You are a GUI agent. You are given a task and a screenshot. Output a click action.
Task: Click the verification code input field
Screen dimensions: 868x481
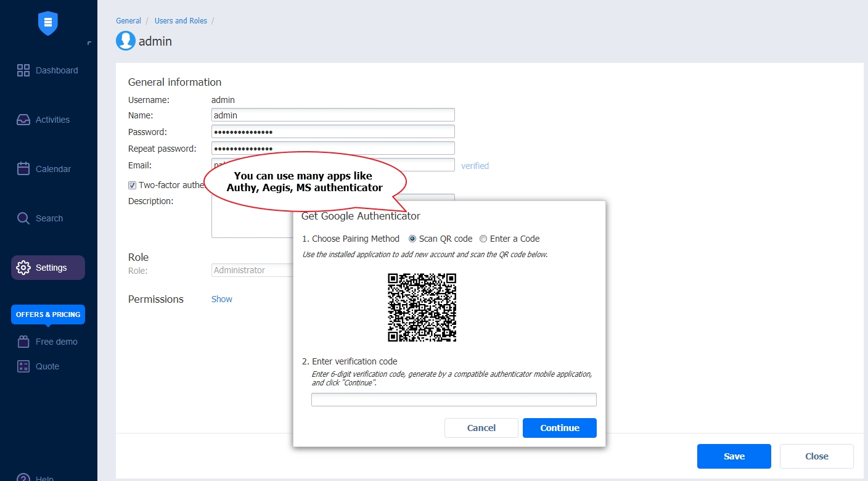pos(454,400)
